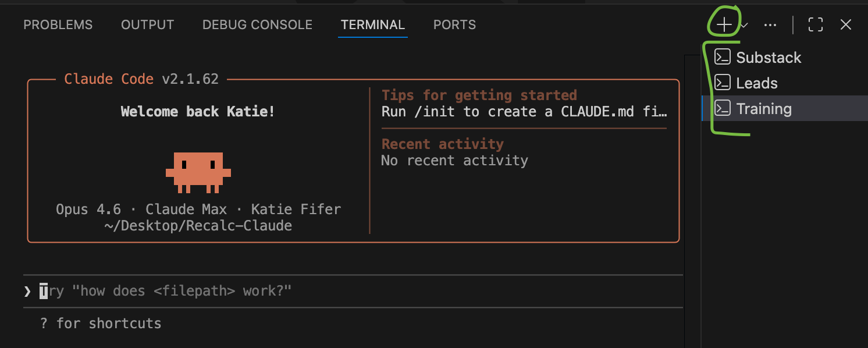Click the 'Run /init to create' tip line
The width and height of the screenshot is (868, 348).
(x=524, y=112)
